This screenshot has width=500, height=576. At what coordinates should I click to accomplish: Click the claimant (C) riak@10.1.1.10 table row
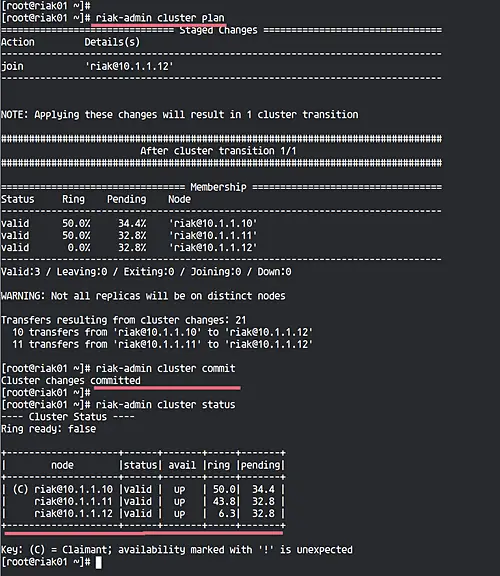tap(144, 490)
